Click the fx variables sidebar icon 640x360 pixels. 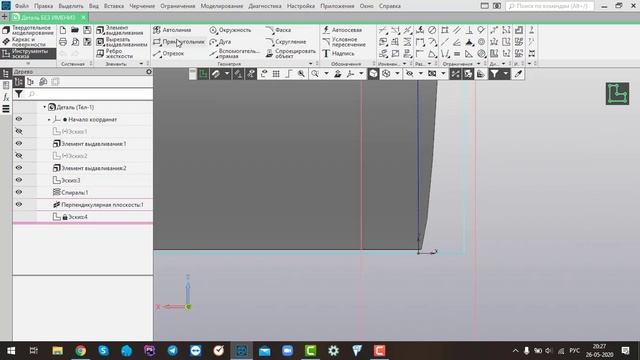point(6,97)
